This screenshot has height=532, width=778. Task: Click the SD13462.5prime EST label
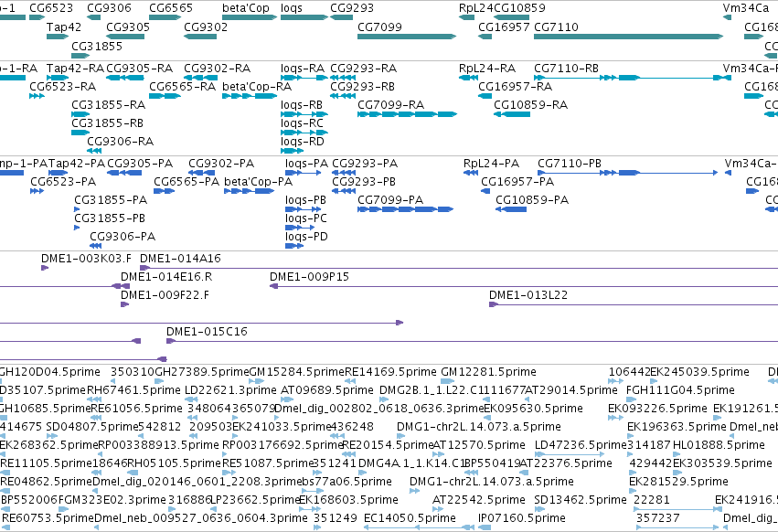click(x=581, y=500)
